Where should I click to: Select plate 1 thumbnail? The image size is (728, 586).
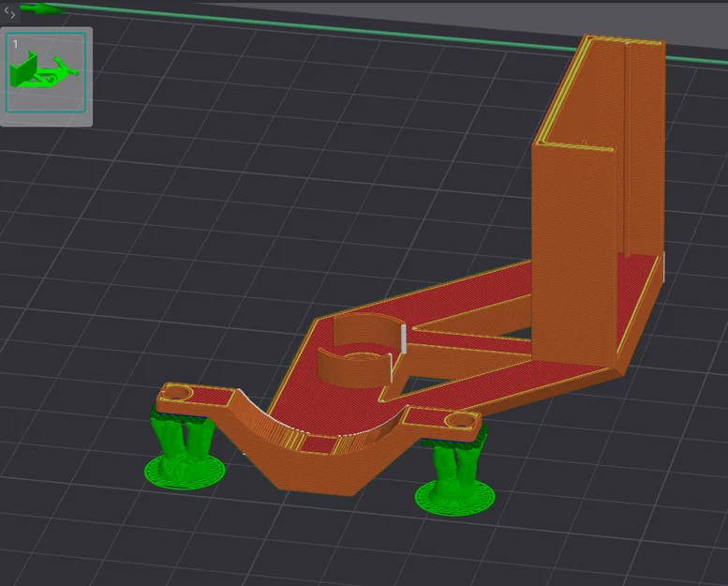click(x=46, y=72)
